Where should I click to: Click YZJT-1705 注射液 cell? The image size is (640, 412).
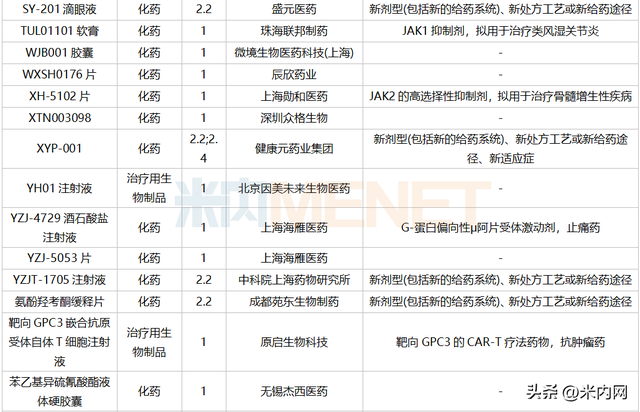[60, 280]
